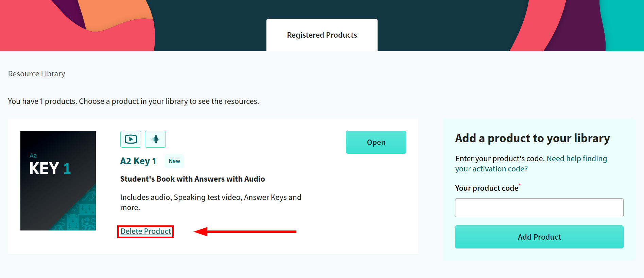
Task: Open the activation code help link
Action: click(x=576, y=159)
